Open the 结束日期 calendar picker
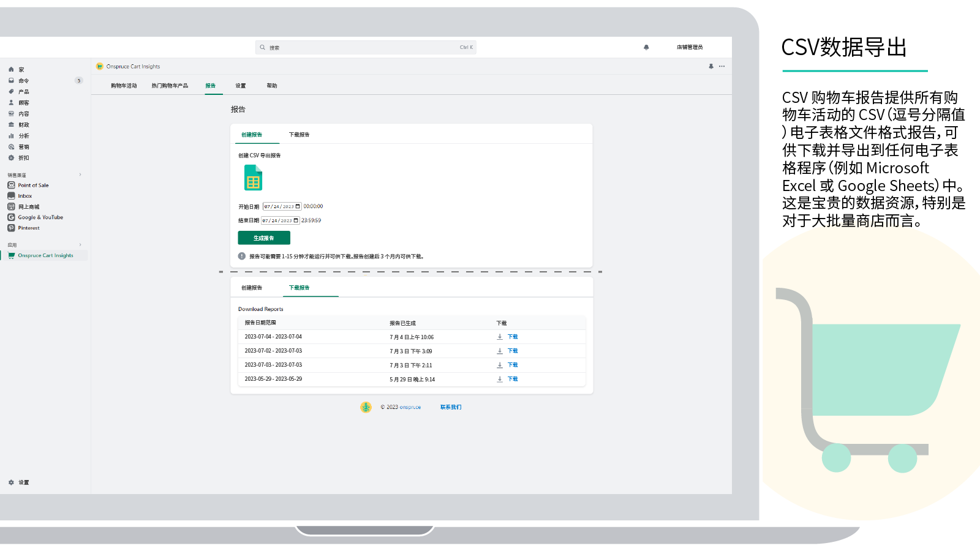 [x=296, y=220]
